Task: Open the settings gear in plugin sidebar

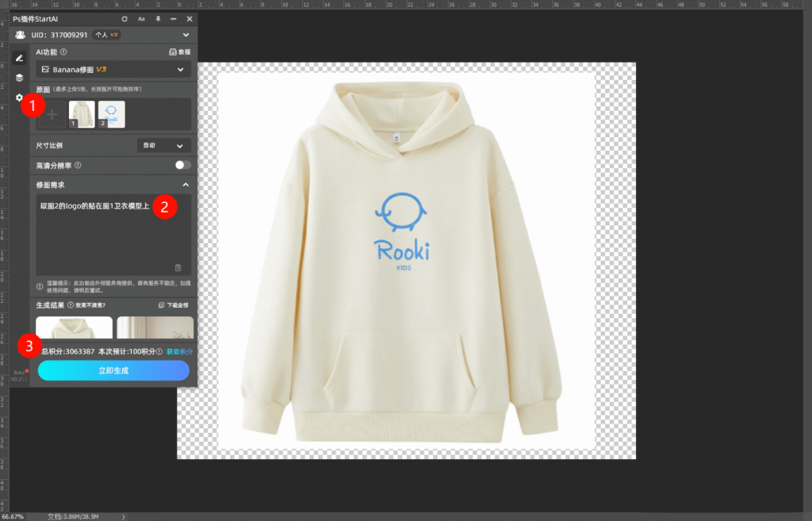Action: (x=20, y=98)
